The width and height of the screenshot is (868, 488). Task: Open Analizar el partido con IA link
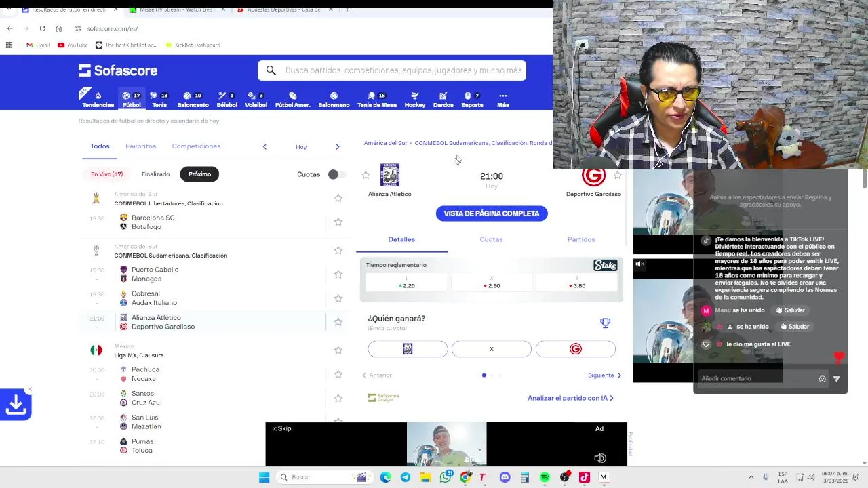tap(570, 398)
